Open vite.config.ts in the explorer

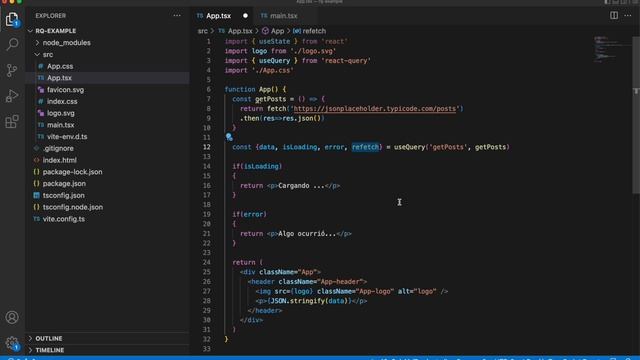click(x=64, y=219)
